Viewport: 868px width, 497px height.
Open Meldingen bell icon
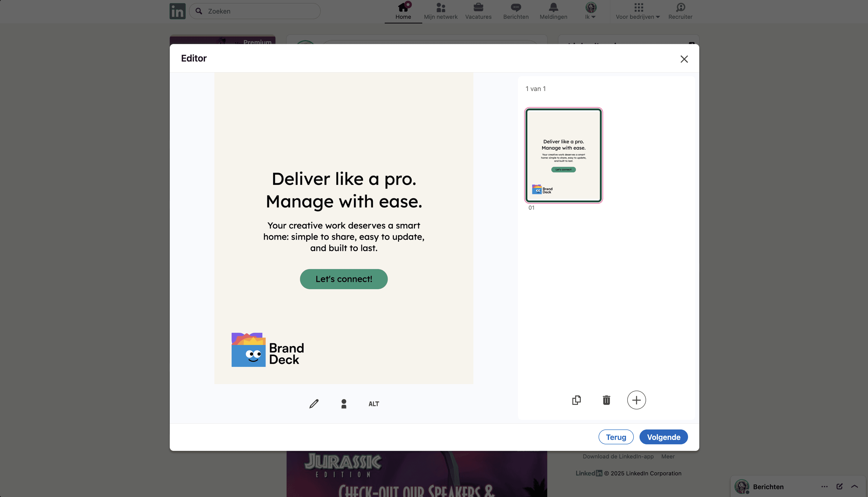pos(553,11)
